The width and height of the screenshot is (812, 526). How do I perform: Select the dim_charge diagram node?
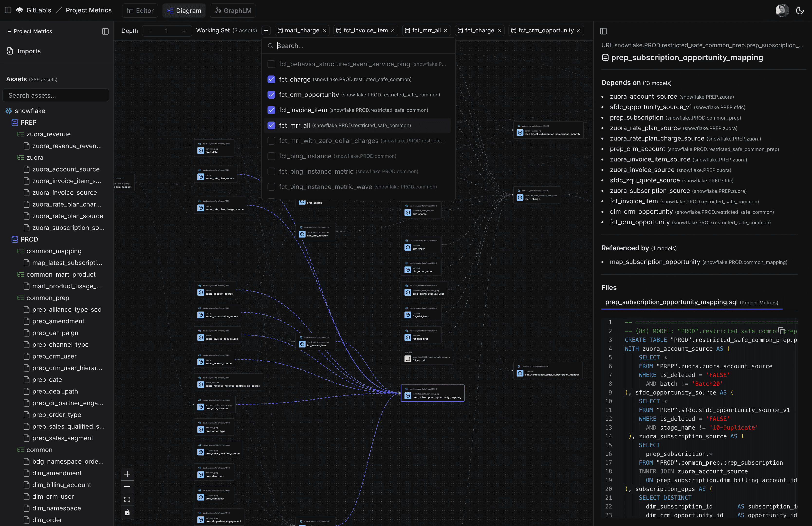click(x=421, y=210)
